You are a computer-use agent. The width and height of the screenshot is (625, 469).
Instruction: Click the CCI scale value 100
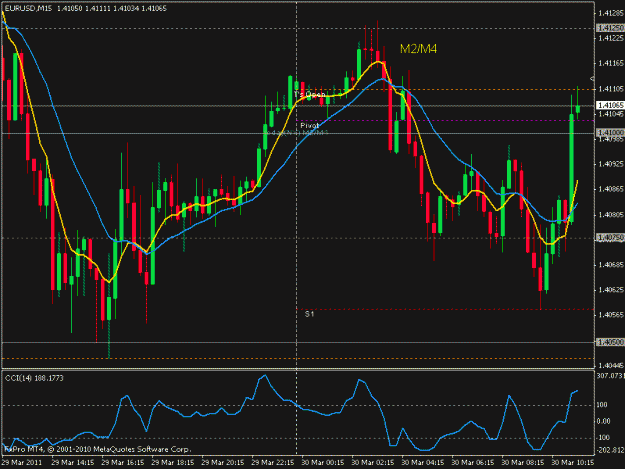[x=602, y=405]
